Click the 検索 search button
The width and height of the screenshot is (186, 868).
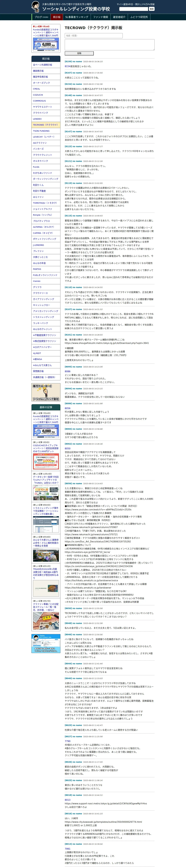point(152,9)
